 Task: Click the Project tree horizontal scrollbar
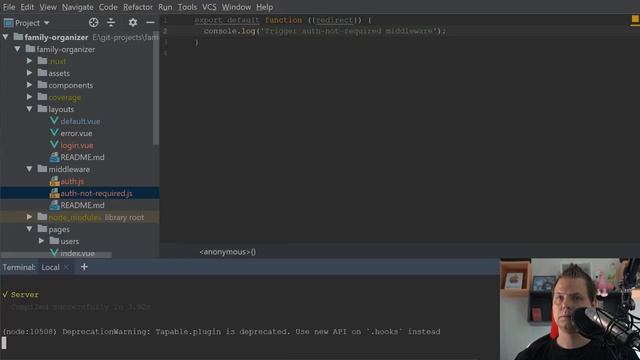56,256
